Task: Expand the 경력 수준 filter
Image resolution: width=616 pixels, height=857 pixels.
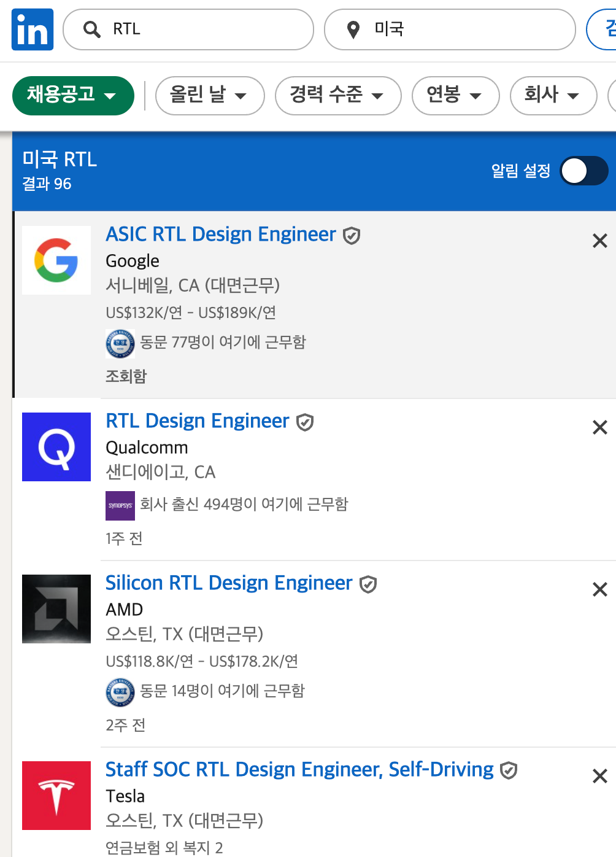Action: tap(337, 96)
